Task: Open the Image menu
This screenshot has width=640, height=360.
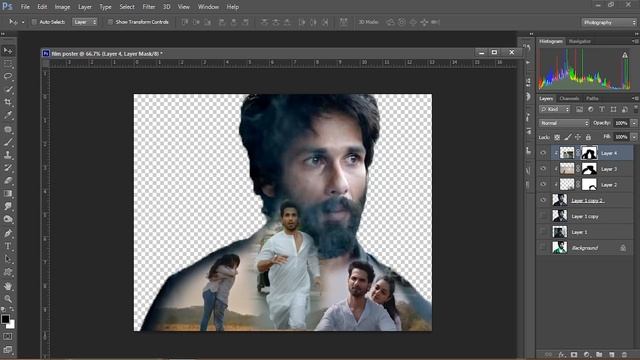Action: (62, 7)
